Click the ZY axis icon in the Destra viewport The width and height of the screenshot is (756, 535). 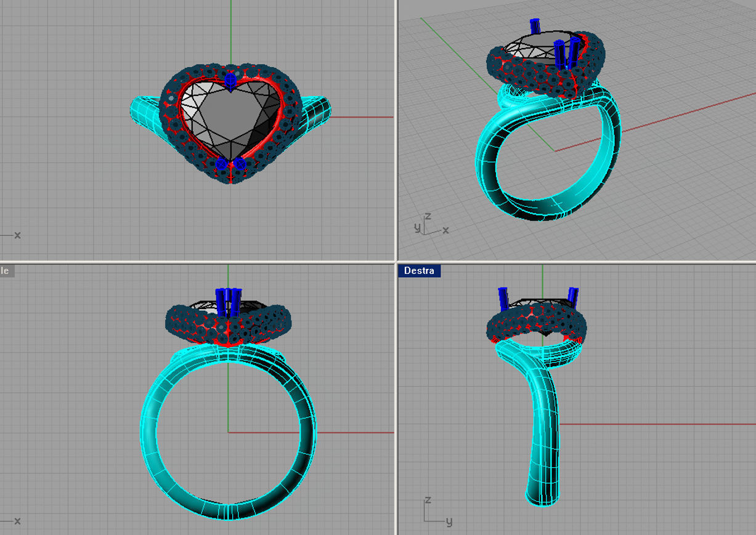[x=439, y=512]
